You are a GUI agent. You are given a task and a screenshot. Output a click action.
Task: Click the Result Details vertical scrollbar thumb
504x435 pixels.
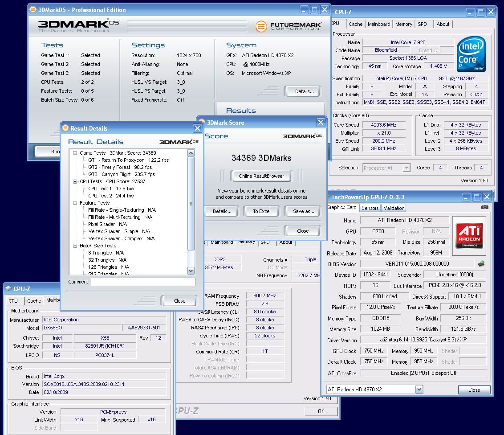click(x=191, y=204)
